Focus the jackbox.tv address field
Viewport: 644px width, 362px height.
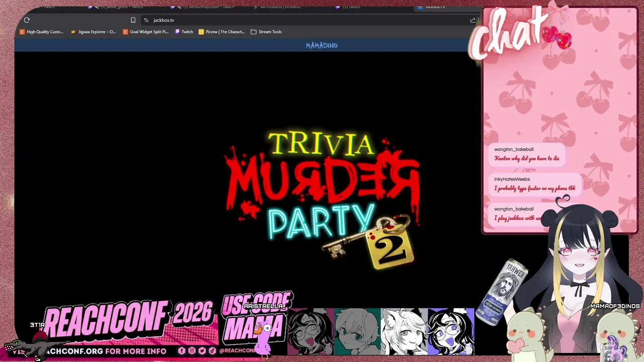(x=307, y=20)
